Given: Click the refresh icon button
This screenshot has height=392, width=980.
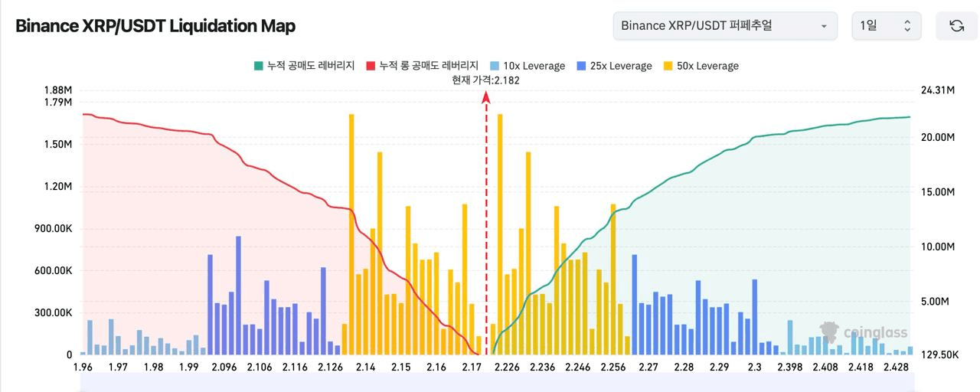Looking at the screenshot, I should (x=956, y=26).
